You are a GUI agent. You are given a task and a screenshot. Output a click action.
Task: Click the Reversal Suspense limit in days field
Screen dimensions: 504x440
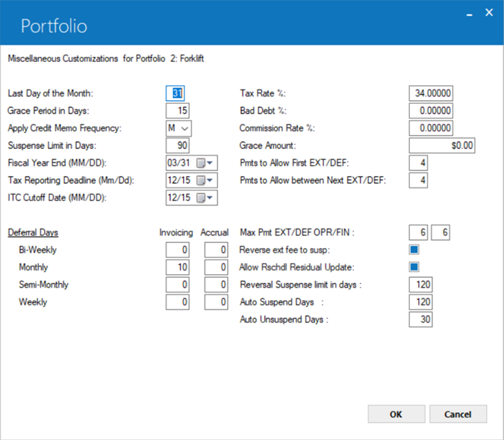tap(420, 285)
